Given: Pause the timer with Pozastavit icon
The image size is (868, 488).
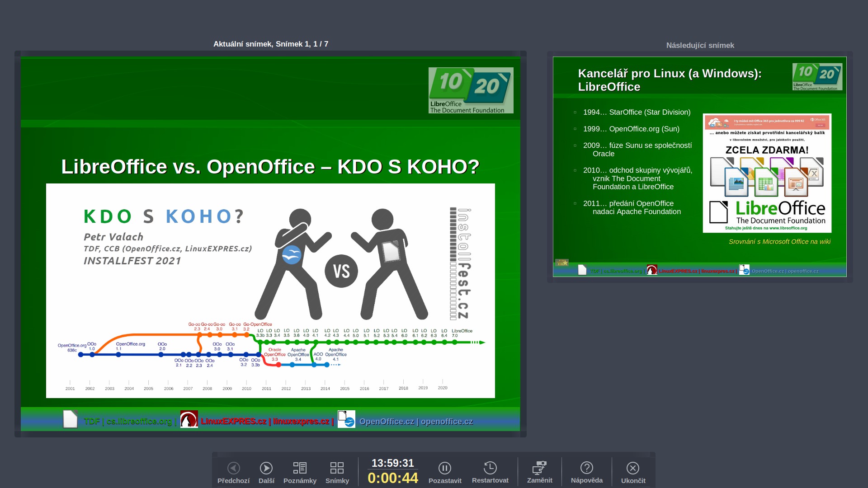Looking at the screenshot, I should (445, 468).
